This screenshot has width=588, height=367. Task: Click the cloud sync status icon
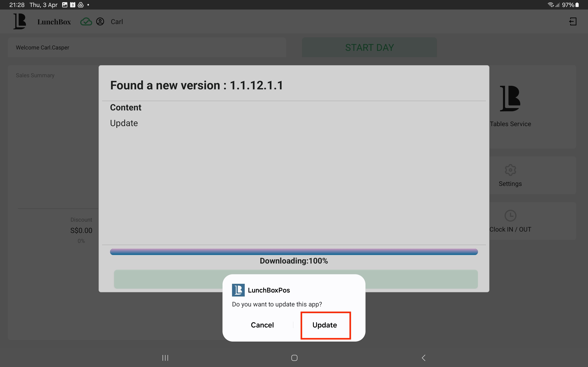click(x=86, y=22)
